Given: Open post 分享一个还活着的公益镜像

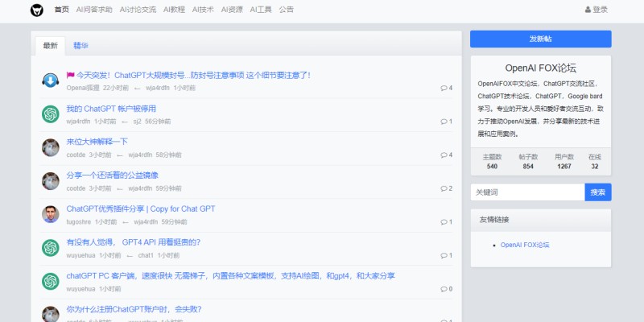Looking at the screenshot, I should click(112, 175).
